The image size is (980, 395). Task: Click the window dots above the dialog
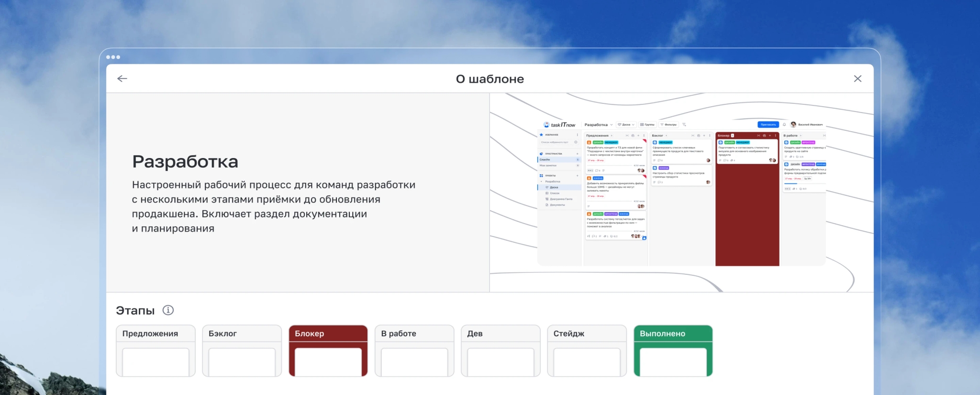[x=113, y=57]
